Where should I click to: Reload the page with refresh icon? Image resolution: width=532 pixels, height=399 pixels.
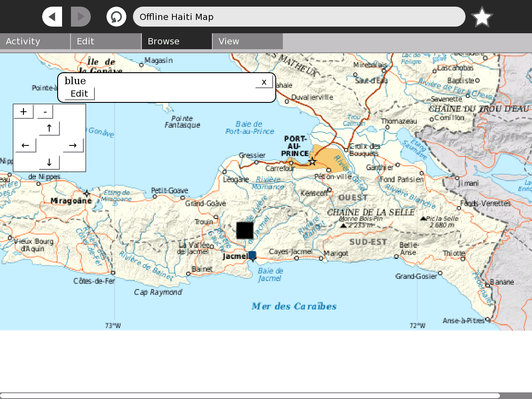tap(116, 17)
